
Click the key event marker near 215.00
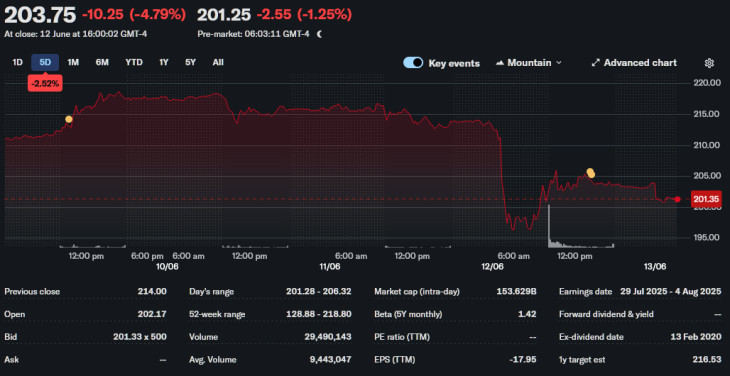tap(69, 119)
